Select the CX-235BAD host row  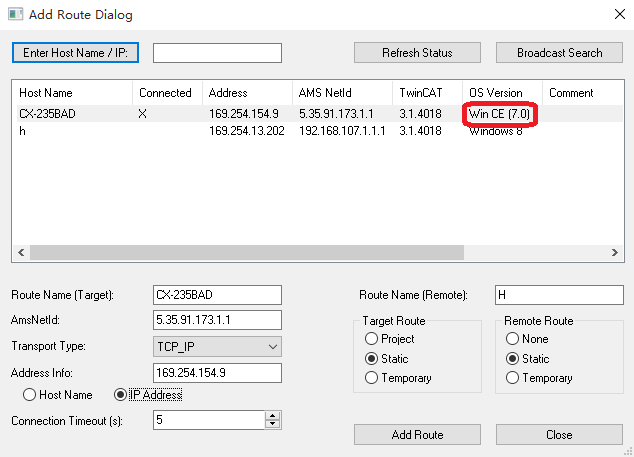pyautogui.click(x=47, y=114)
